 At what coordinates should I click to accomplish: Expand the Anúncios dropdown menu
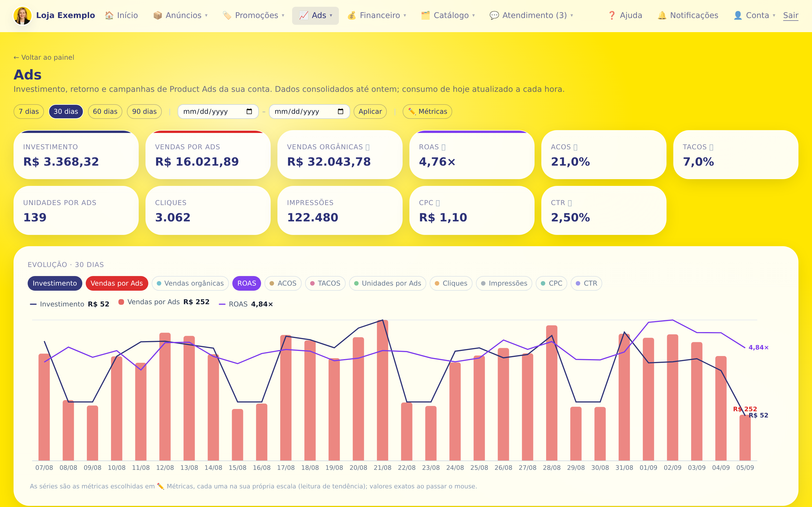coord(180,15)
